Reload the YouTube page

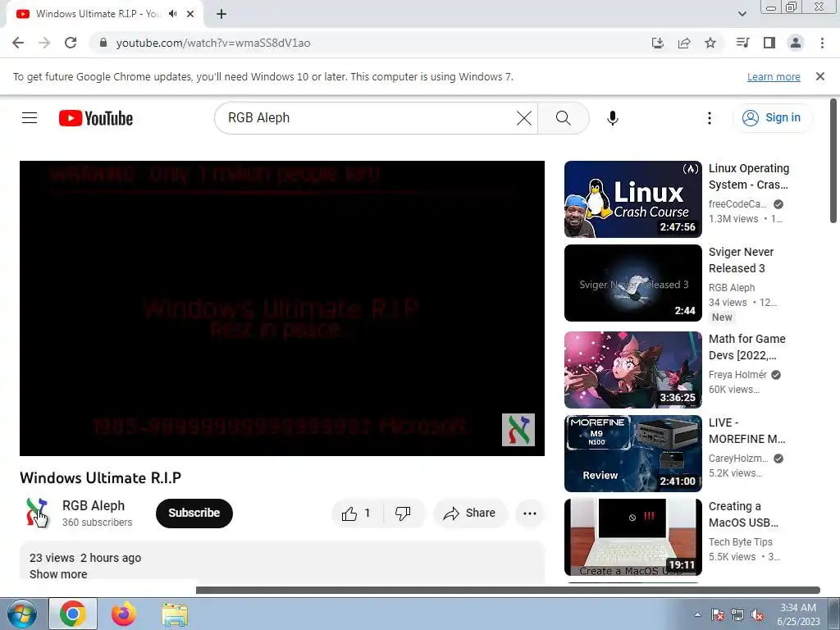tap(71, 43)
